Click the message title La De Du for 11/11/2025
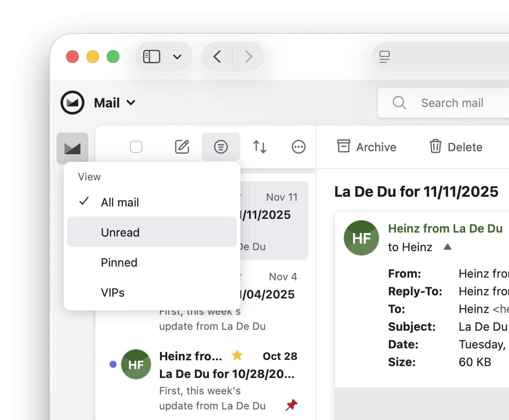 pyautogui.click(x=416, y=191)
